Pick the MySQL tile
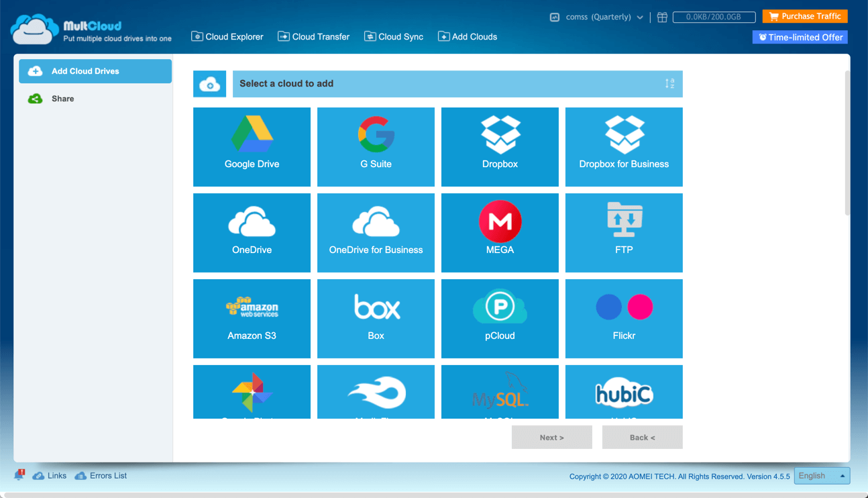The width and height of the screenshot is (868, 498). click(x=500, y=392)
